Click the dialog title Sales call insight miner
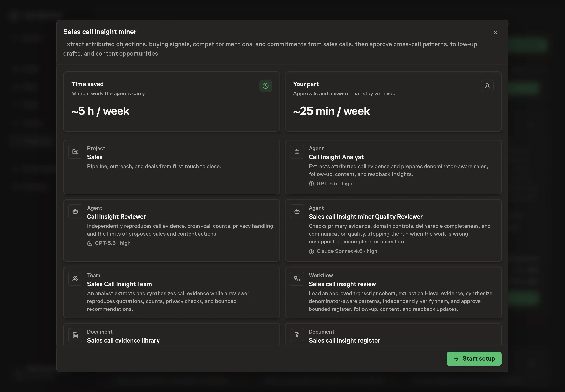Image resolution: width=565 pixels, height=392 pixels. (100, 32)
